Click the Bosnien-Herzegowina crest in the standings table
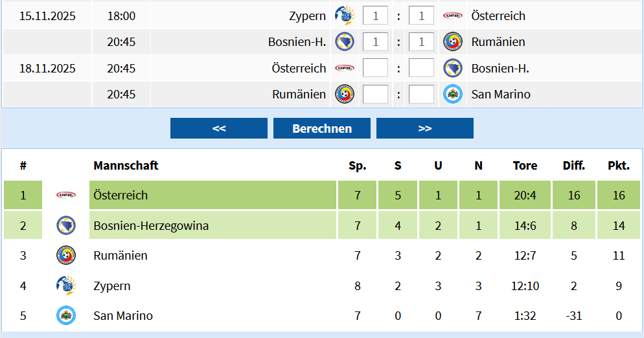Image resolution: width=644 pixels, height=338 pixels. pyautogui.click(x=66, y=226)
